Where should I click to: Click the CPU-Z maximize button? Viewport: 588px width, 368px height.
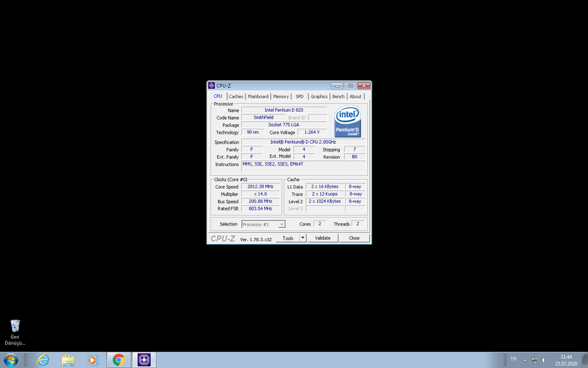(350, 86)
